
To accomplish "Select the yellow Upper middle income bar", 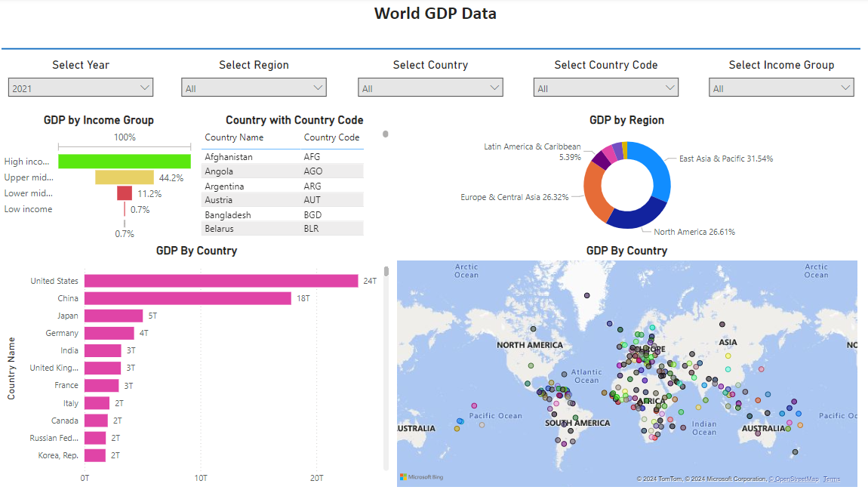I will coord(125,177).
